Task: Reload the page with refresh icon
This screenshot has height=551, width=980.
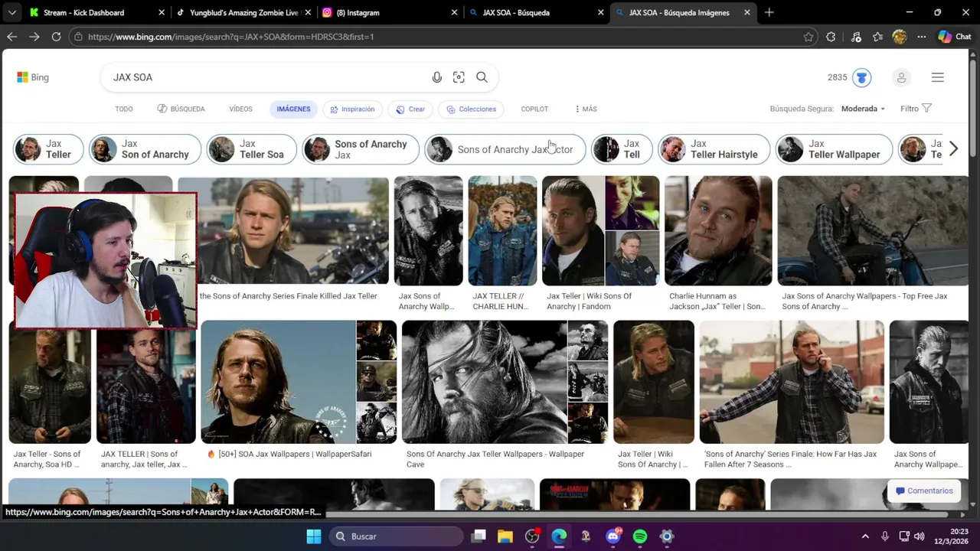Action: point(56,36)
